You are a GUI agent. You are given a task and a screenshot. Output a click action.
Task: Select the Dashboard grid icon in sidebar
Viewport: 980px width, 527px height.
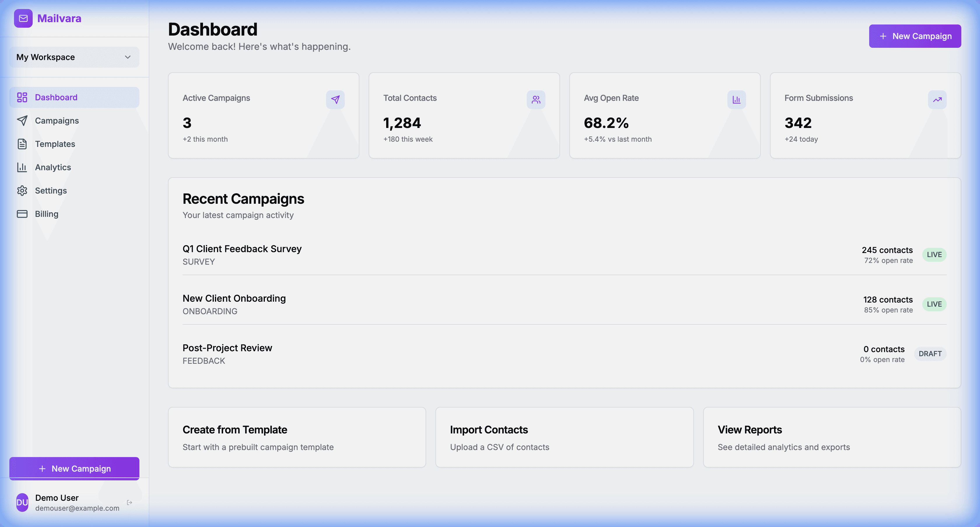[x=22, y=97]
